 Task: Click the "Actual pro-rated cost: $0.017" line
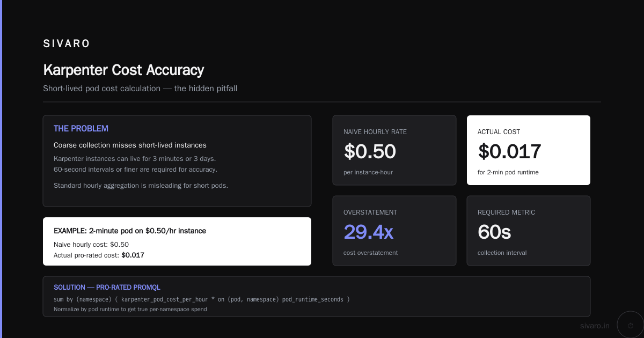click(99, 255)
